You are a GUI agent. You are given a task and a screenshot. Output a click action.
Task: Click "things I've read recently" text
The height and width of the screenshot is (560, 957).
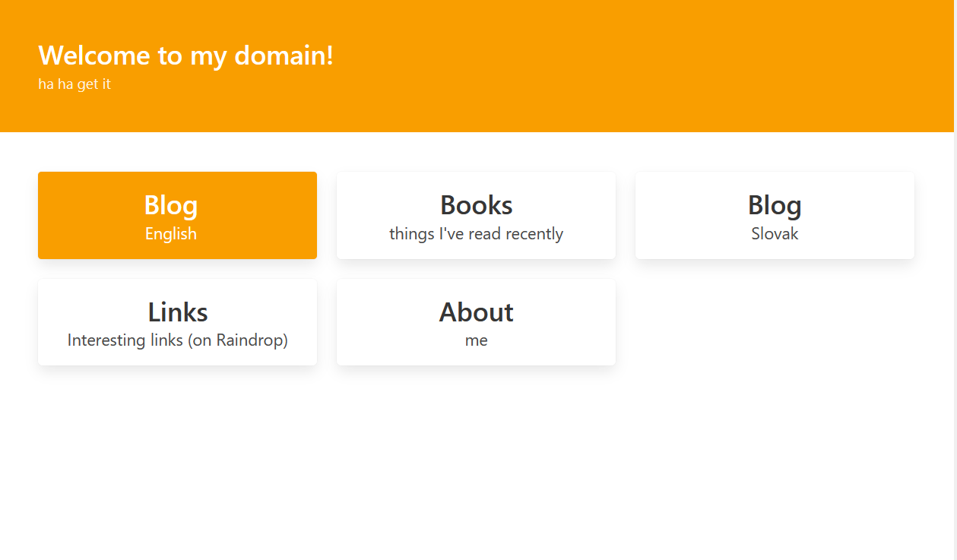pyautogui.click(x=476, y=234)
